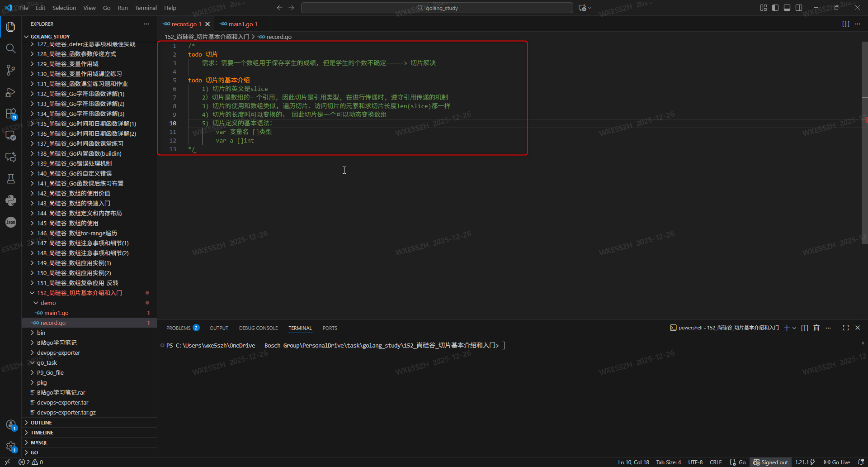This screenshot has width=868, height=467.
Task: Click the Go version 1.21.1 status item
Action: click(805, 462)
